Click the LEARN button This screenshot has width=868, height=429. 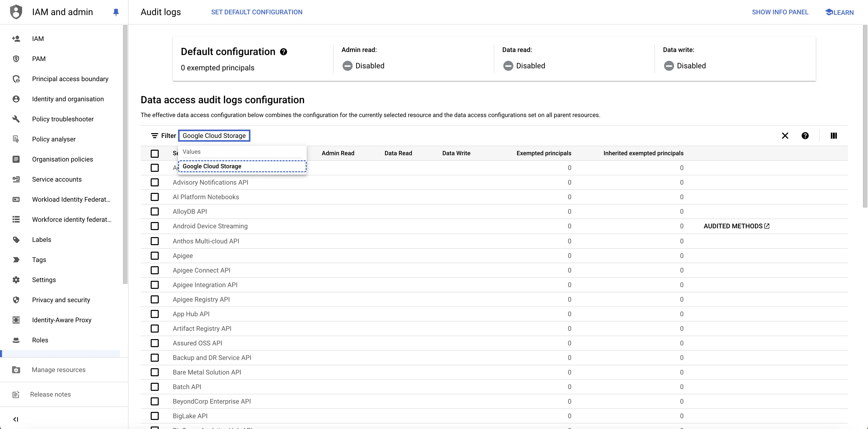[x=839, y=12]
